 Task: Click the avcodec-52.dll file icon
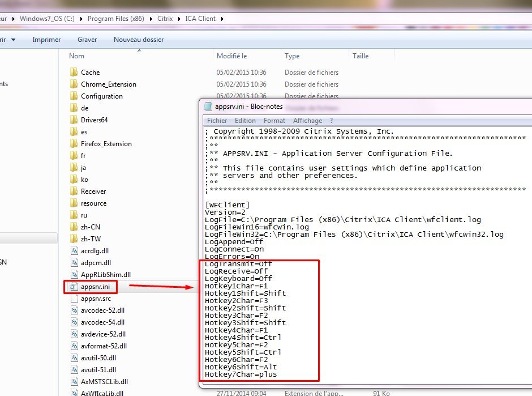(73, 310)
